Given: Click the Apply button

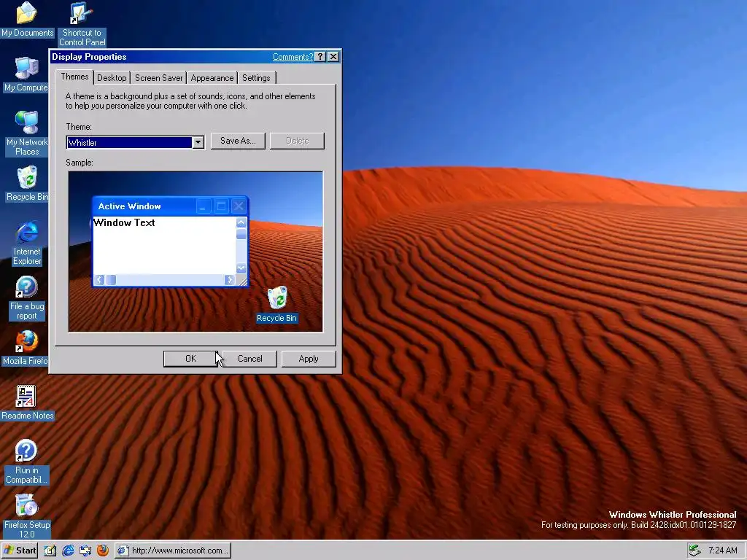Looking at the screenshot, I should click(309, 359).
